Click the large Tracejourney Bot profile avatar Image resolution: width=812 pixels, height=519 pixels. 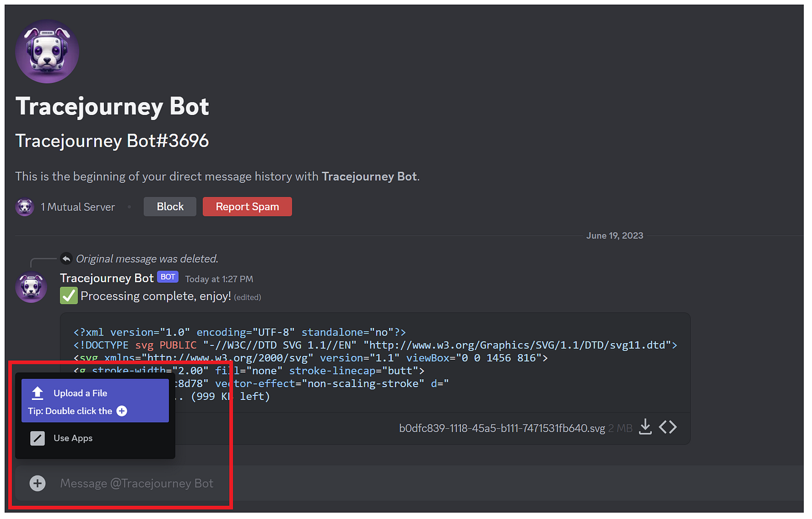[47, 52]
